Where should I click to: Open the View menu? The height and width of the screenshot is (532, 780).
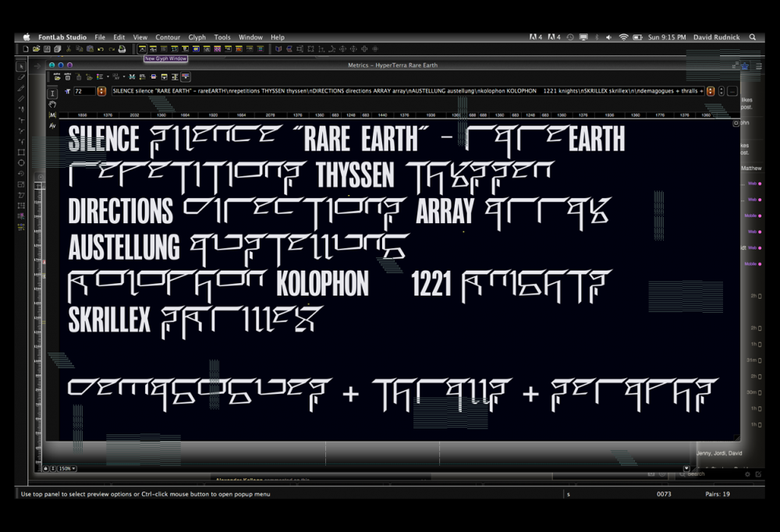click(x=140, y=37)
